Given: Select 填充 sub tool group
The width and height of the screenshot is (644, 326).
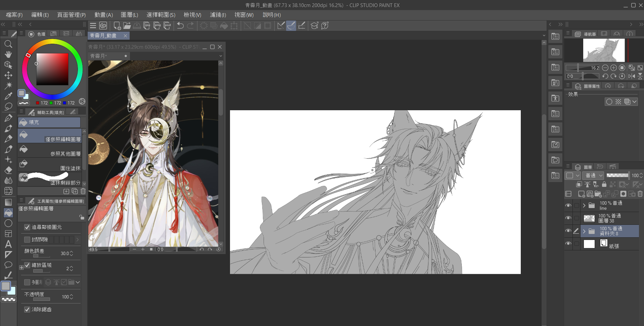Looking at the screenshot, I should click(49, 122).
